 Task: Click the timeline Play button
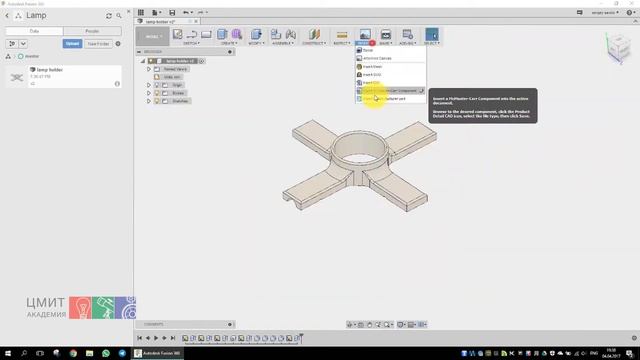[156, 338]
